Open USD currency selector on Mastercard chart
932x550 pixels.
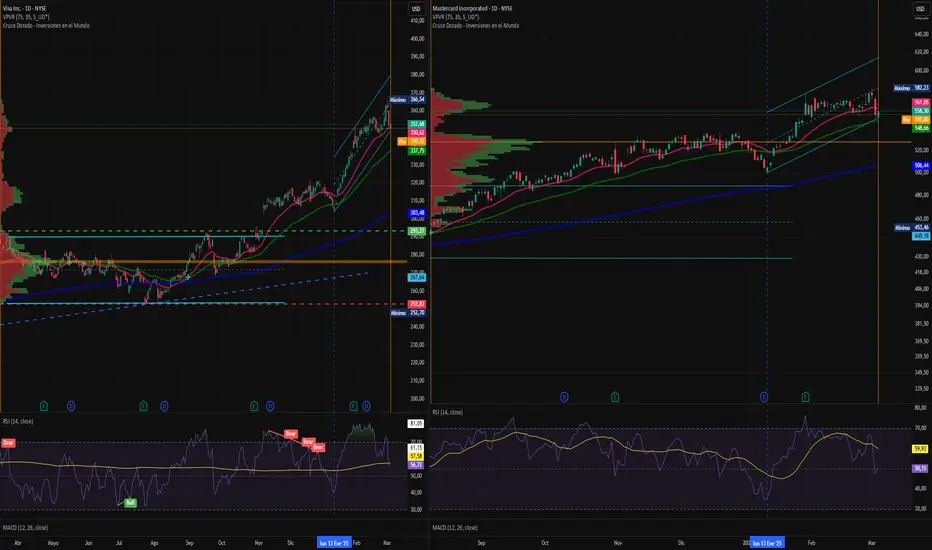coord(920,8)
